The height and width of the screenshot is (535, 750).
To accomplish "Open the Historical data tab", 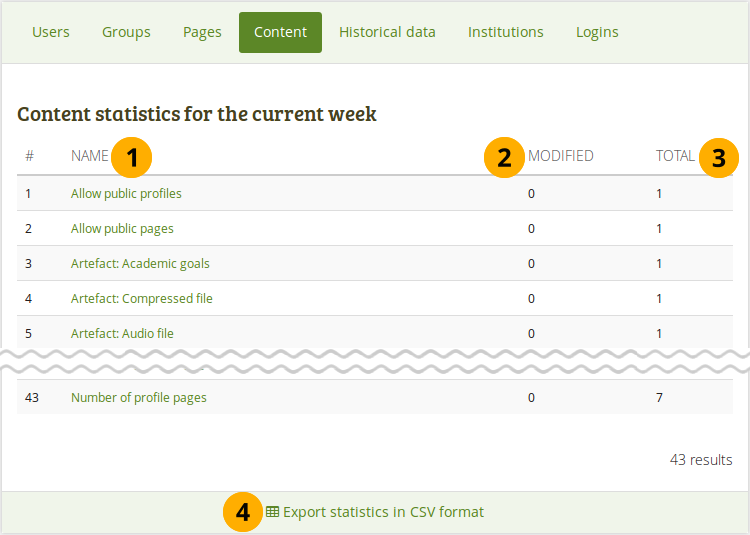I will coord(387,32).
